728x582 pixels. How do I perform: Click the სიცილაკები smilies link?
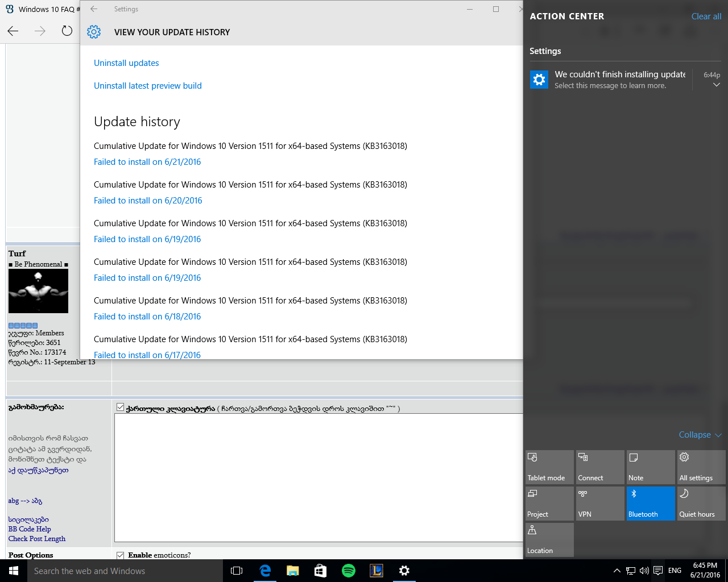click(28, 519)
